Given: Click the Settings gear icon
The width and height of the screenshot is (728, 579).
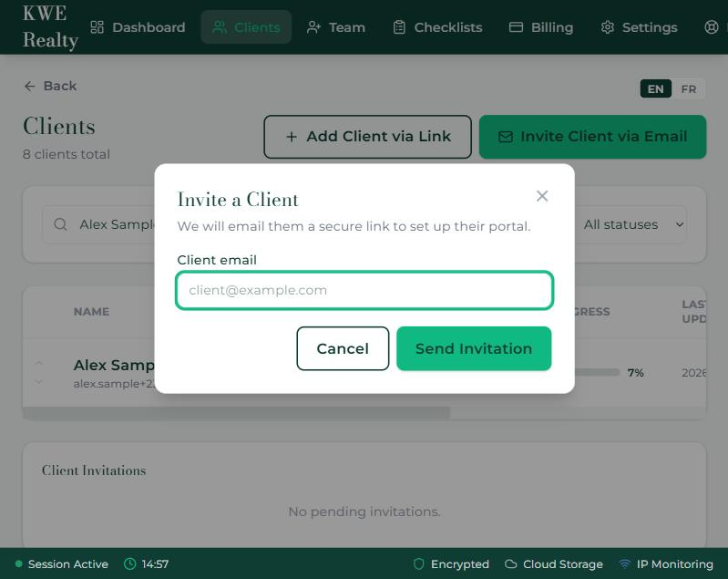Looking at the screenshot, I should [608, 27].
